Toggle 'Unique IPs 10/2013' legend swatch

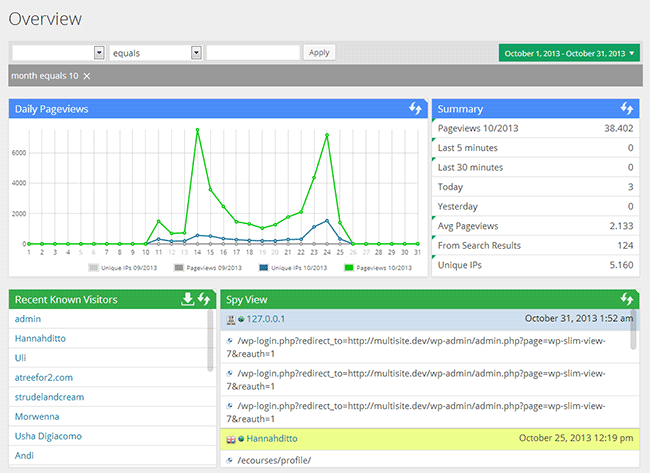[x=264, y=268]
